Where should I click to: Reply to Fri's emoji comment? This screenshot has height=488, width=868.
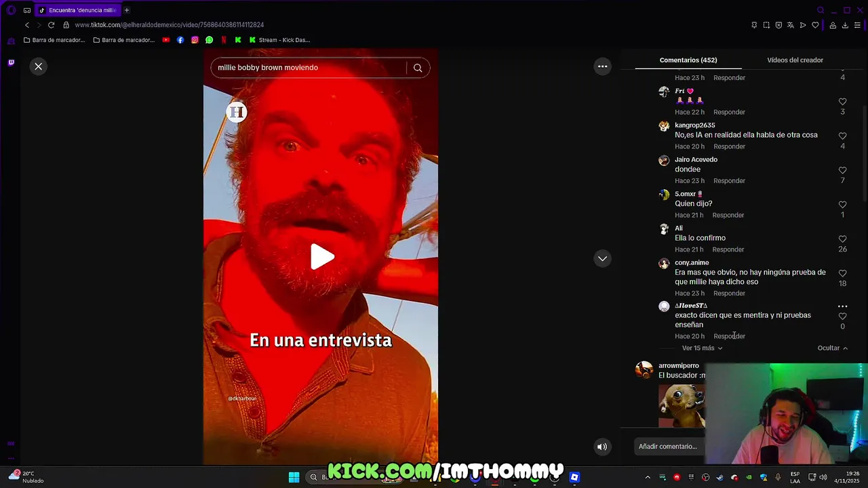point(729,113)
